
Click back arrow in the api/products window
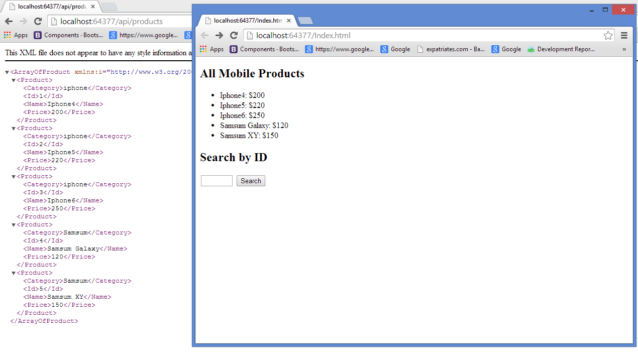coord(9,21)
